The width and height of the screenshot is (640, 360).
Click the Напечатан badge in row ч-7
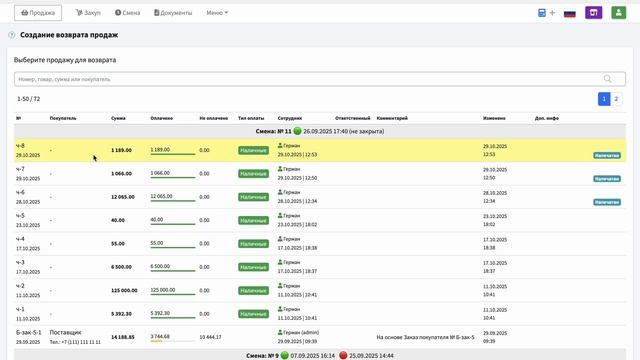[x=607, y=179]
